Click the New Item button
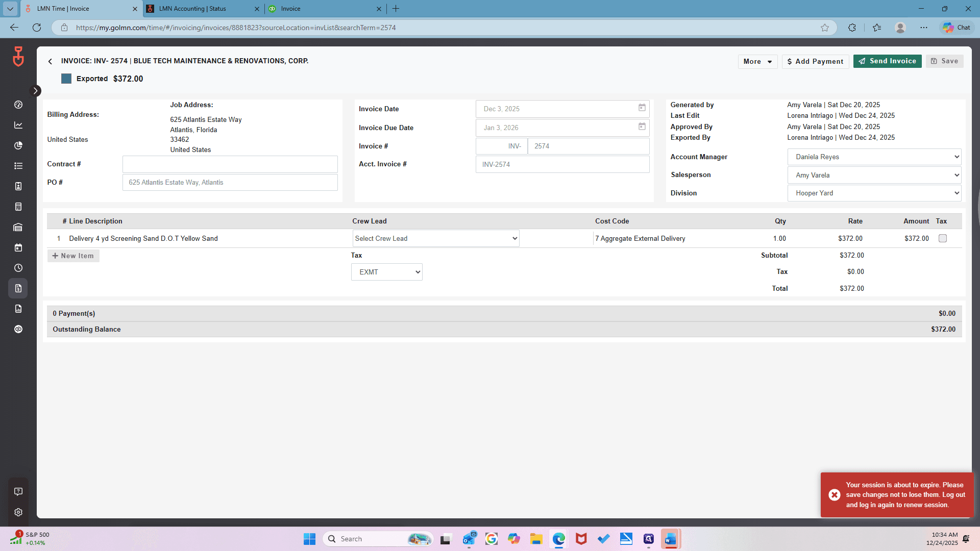 tap(73, 256)
